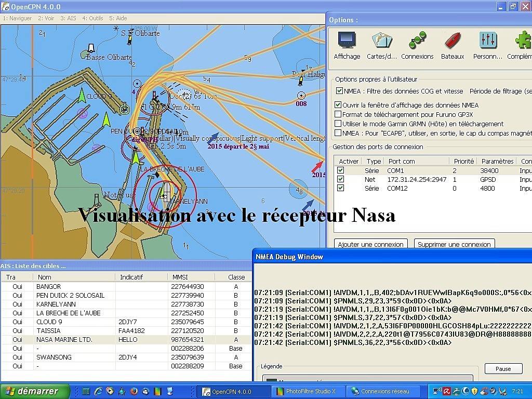Enable Furuno GP3X upload format checkbox
This screenshot has height=399, width=532.
pos(338,114)
